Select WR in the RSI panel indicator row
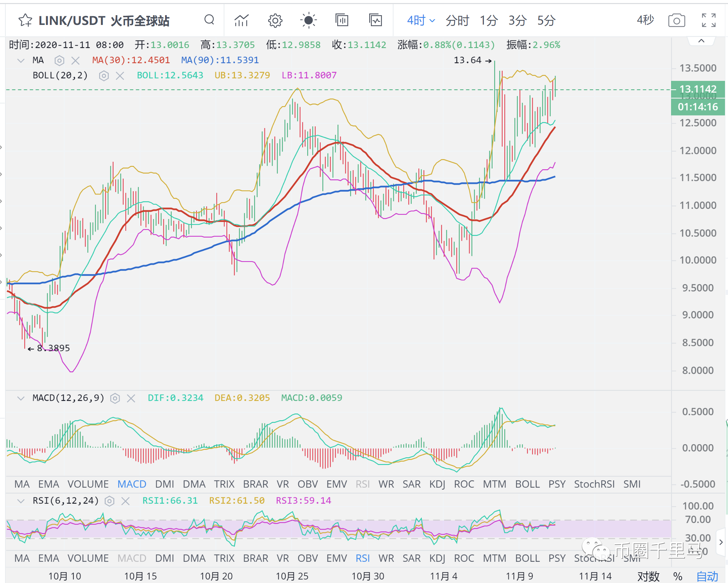 386,558
